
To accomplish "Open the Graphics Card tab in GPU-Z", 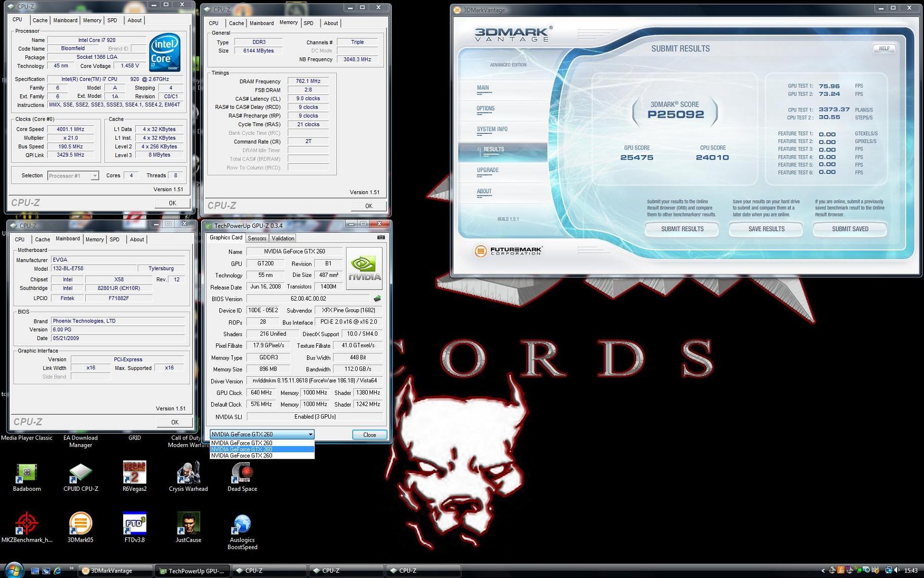I will 226,237.
